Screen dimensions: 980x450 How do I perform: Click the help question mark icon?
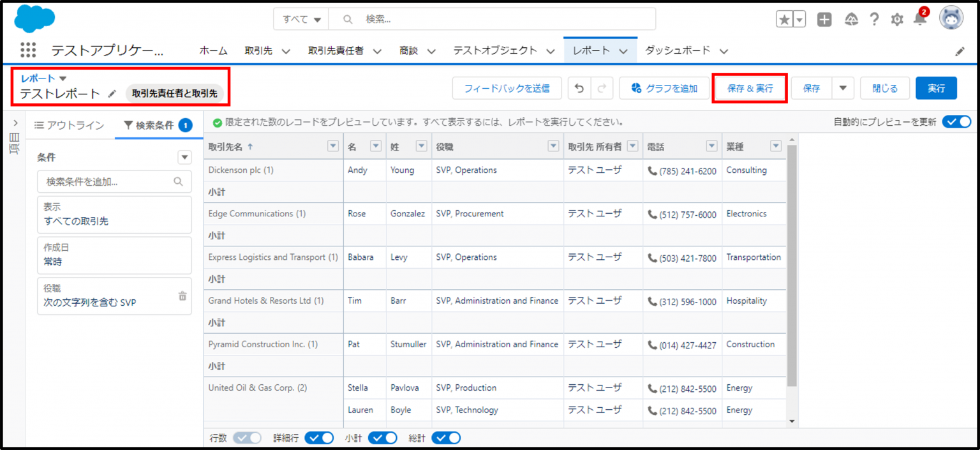pos(875,20)
